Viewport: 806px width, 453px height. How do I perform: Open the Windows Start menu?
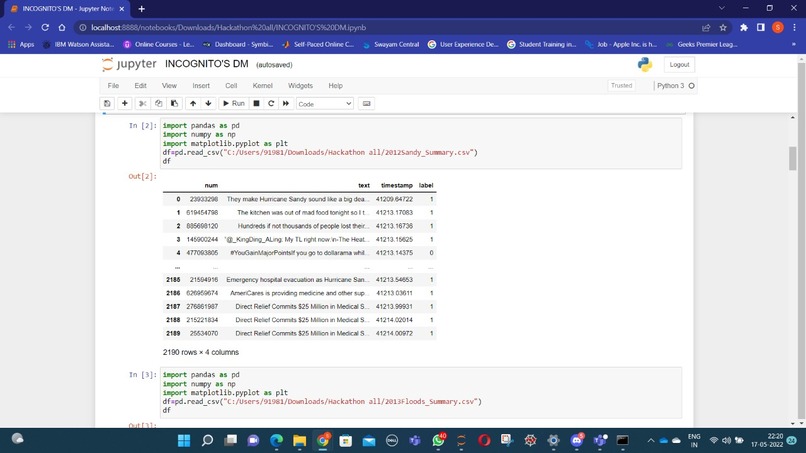tap(184, 441)
